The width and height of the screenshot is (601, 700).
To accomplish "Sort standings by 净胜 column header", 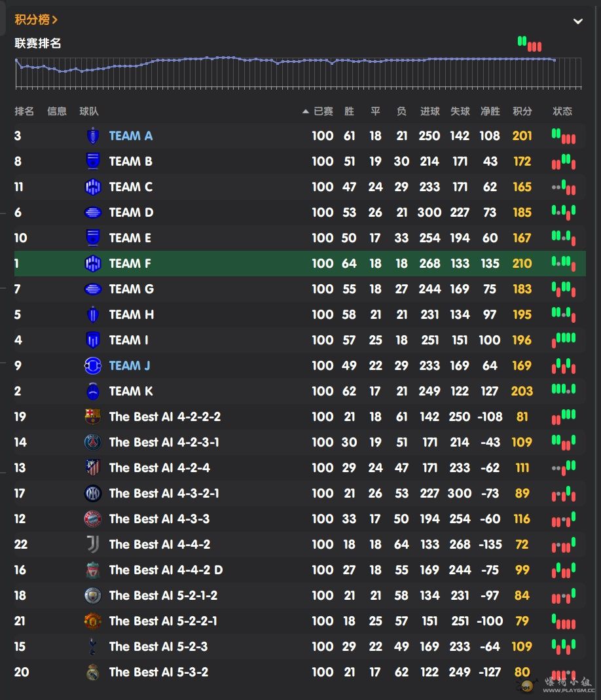I will click(490, 111).
